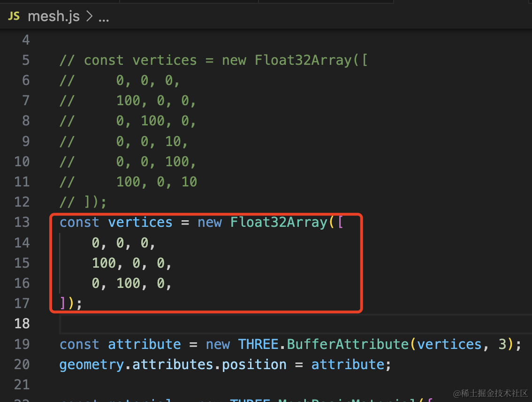The height and width of the screenshot is (402, 532).
Task: Click commented '100, 0, 0,' on line 7
Action: (x=156, y=101)
